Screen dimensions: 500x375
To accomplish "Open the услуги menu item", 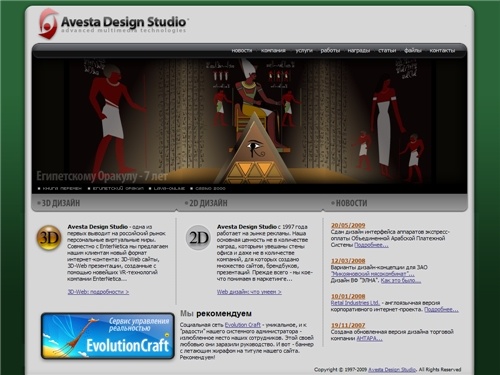I will [304, 50].
